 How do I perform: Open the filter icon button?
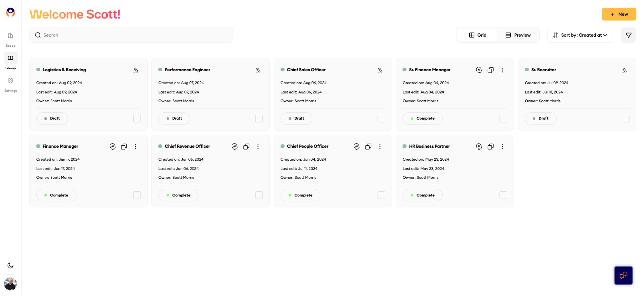pos(628,35)
